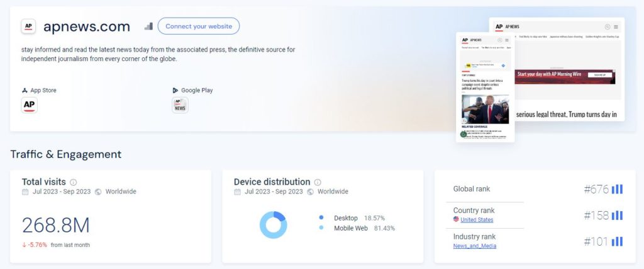Click hamburger menu icon in desktop preview

click(x=616, y=26)
